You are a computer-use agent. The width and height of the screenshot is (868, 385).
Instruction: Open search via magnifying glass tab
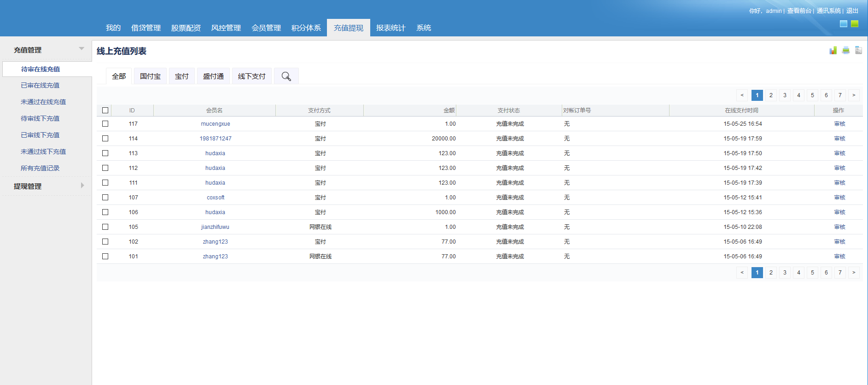pyautogui.click(x=286, y=76)
